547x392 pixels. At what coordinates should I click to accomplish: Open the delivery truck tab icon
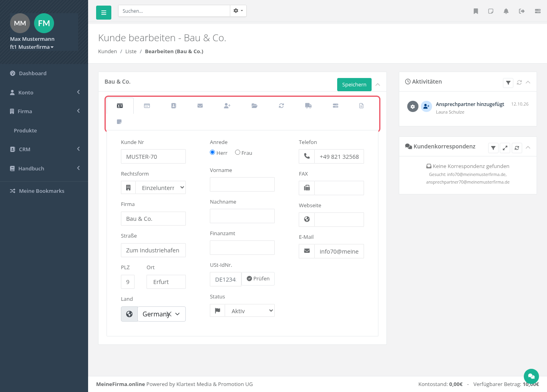tap(308, 106)
